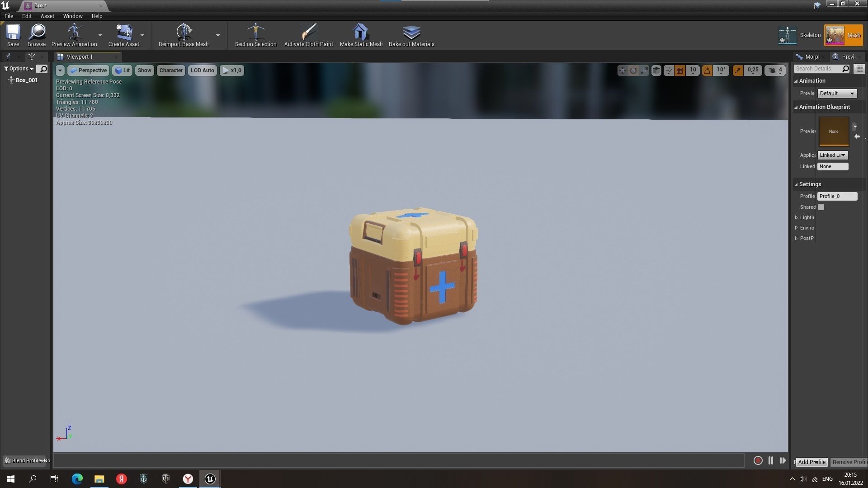Toggle grid snapping on or off
868x488 pixels.
680,70
